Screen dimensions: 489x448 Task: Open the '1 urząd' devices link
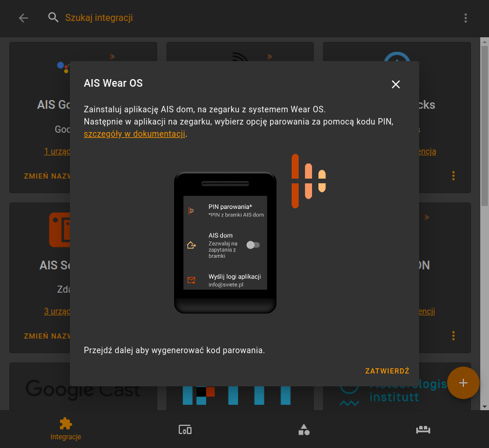[57, 151]
